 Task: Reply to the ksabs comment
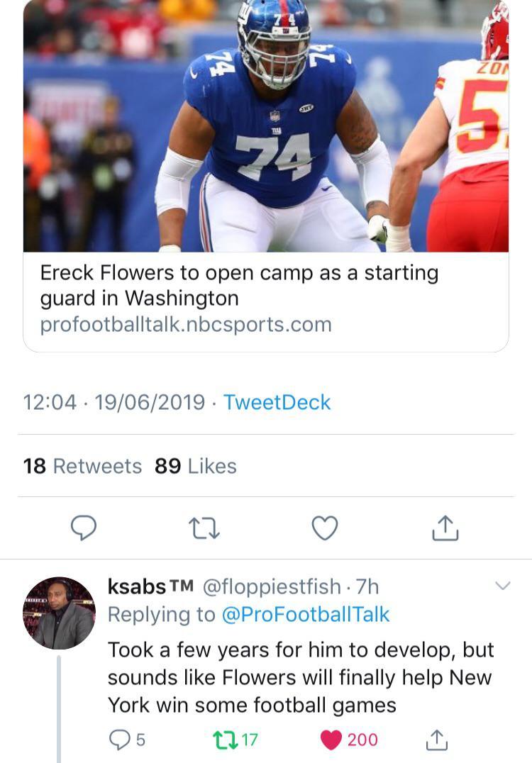118,740
